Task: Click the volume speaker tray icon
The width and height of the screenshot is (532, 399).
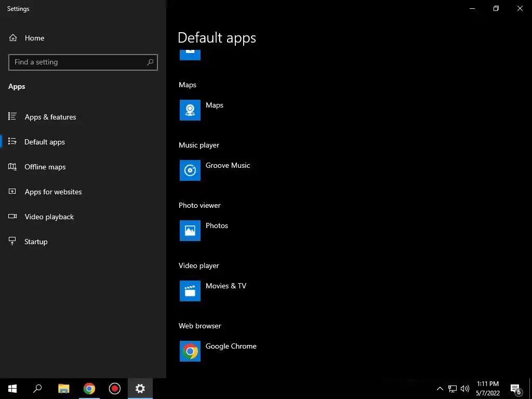Action: (x=465, y=389)
